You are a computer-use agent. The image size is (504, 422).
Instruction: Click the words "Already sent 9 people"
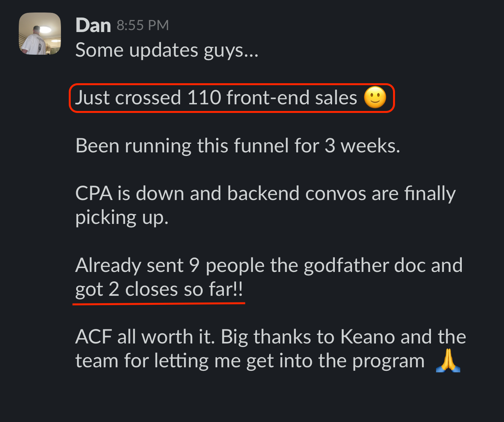[138, 265]
